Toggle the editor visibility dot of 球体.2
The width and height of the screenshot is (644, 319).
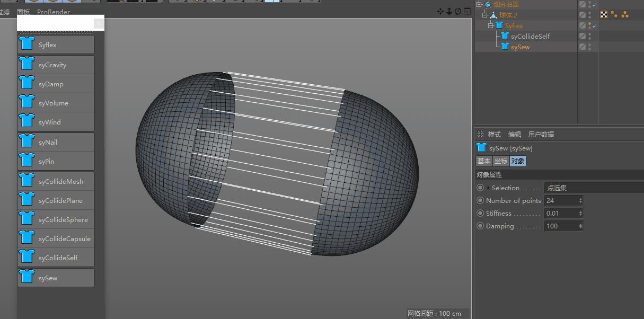click(x=590, y=13)
